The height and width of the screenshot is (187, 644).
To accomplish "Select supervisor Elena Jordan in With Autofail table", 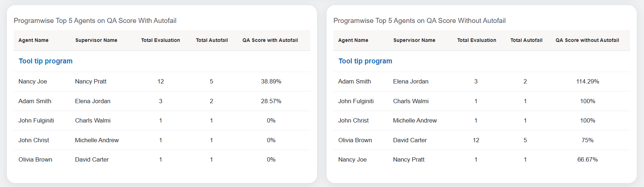I will click(x=92, y=101).
